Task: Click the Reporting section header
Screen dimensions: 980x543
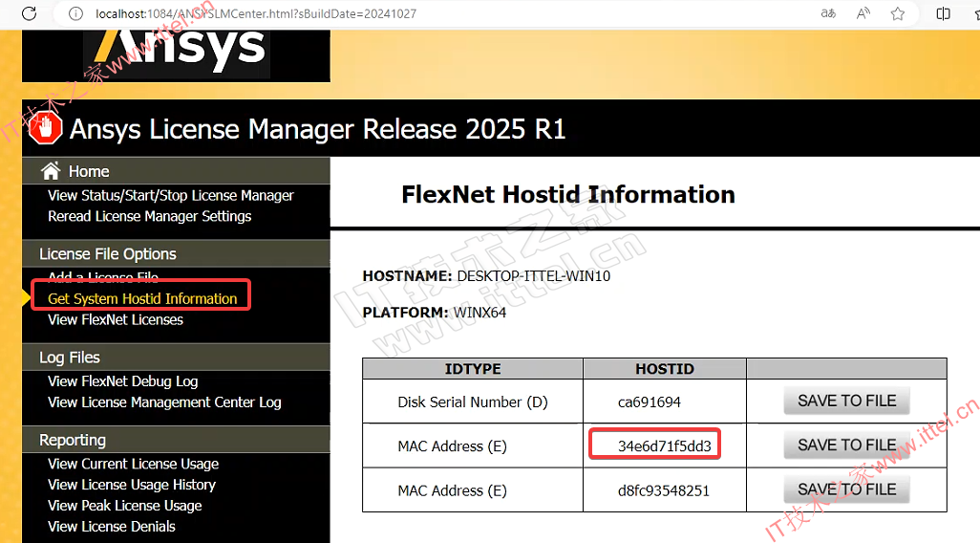Action: click(x=177, y=440)
